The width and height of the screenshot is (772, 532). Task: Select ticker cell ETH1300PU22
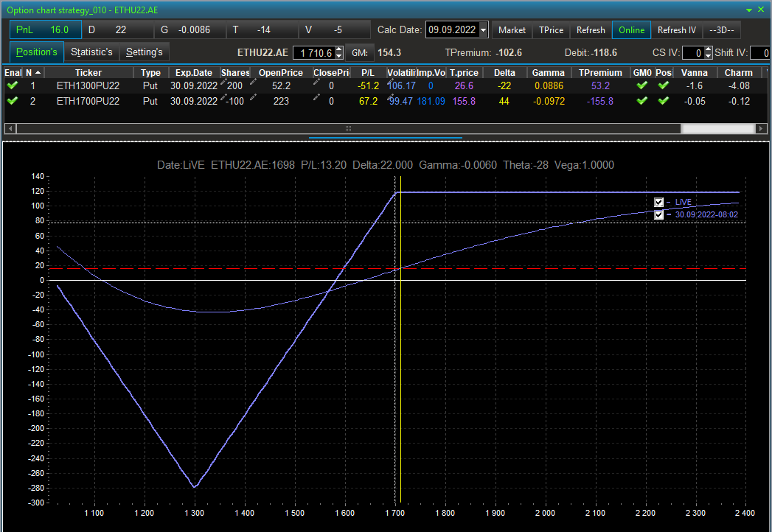[x=88, y=85]
